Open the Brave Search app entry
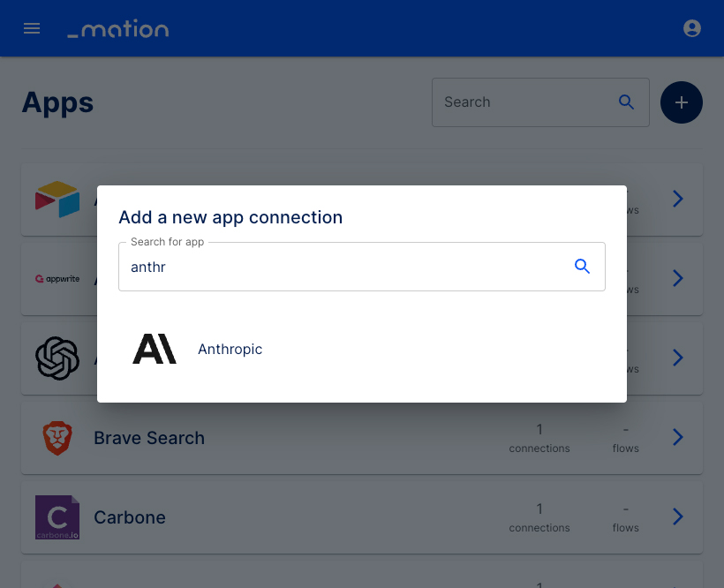724x588 pixels. click(x=362, y=438)
